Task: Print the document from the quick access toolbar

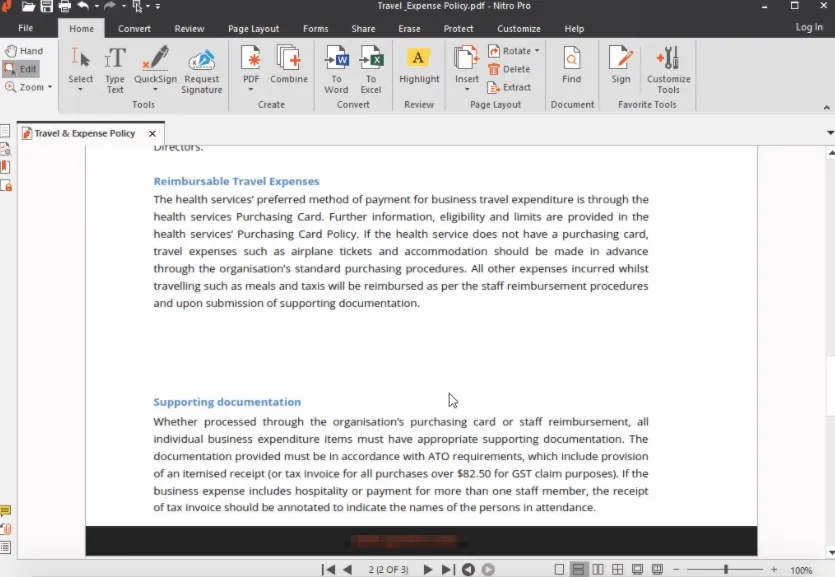Action: pos(64,6)
